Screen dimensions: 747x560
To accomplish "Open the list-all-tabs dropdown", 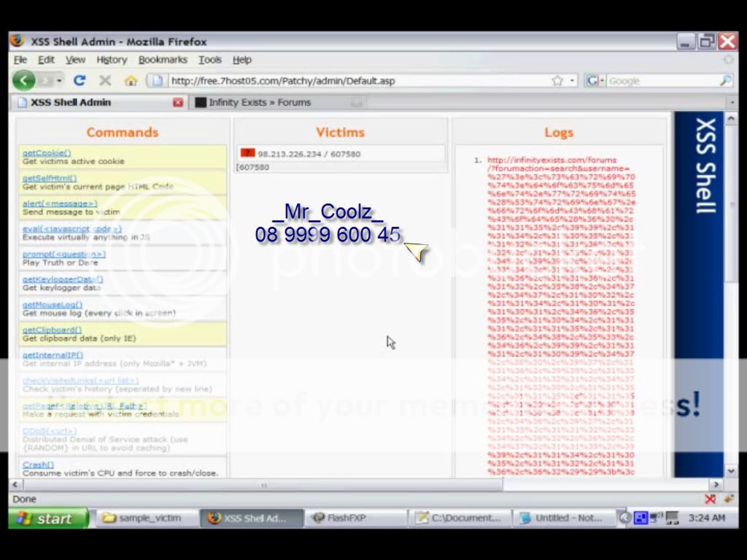I will click(x=732, y=102).
